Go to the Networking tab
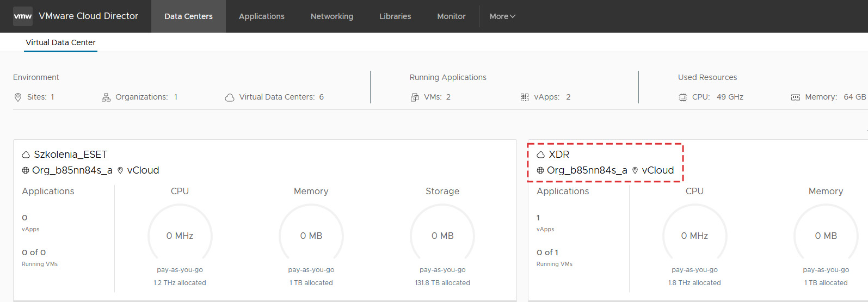Image resolution: width=868 pixels, height=302 pixels. point(331,16)
